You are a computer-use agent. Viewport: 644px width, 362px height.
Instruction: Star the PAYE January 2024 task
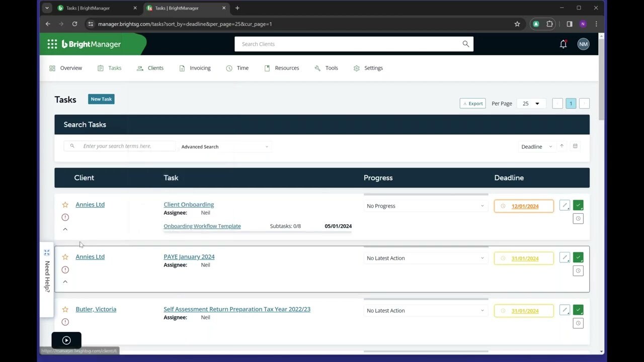[x=65, y=256]
